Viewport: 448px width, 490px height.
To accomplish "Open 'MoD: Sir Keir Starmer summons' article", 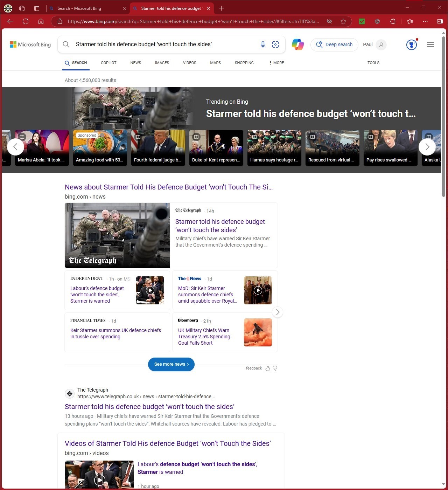I will [208, 295].
